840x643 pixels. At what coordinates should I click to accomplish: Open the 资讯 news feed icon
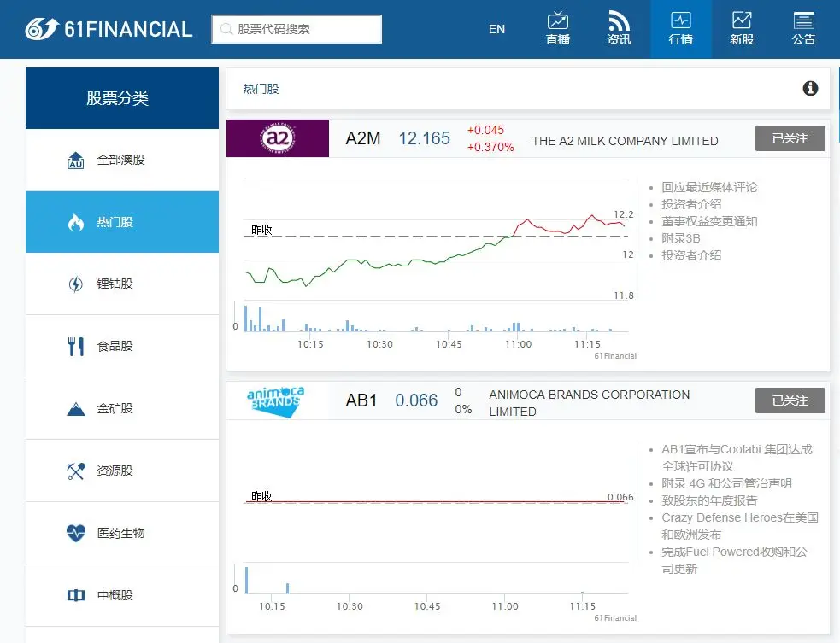(x=619, y=29)
